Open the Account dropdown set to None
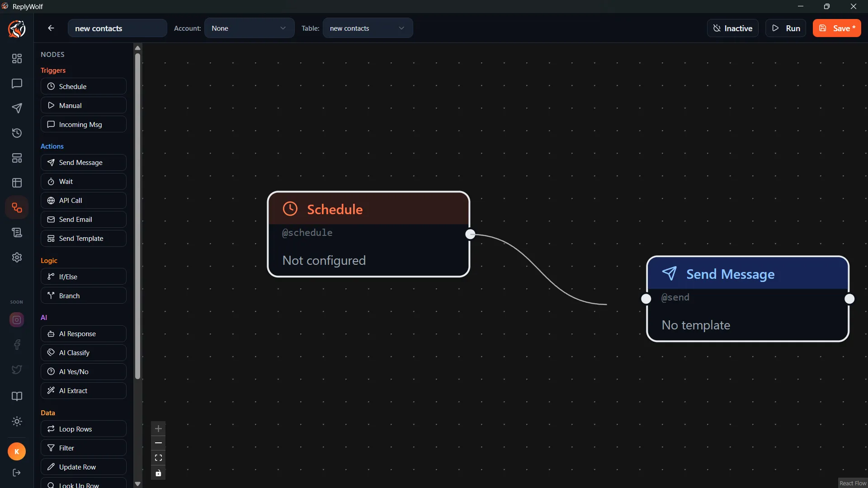Viewport: 868px width, 488px height. (x=249, y=28)
